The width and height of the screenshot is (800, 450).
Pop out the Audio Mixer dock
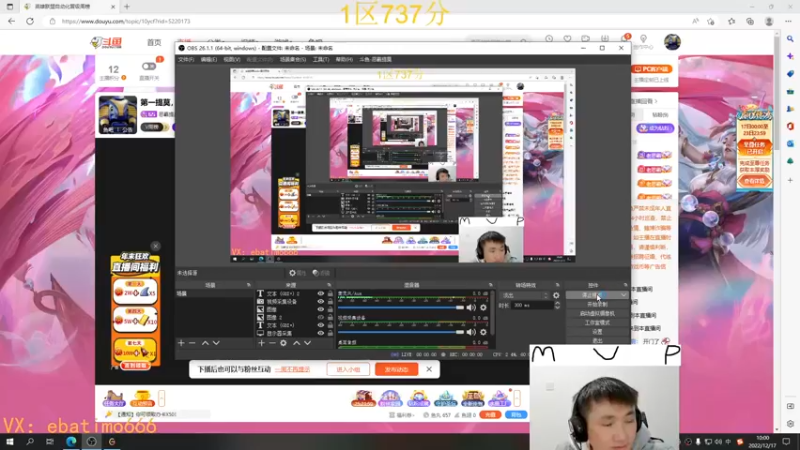pyautogui.click(x=490, y=285)
